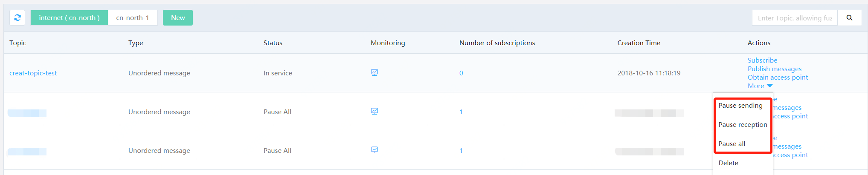This screenshot has width=868, height=175.
Task: Focus the Enter Topic search field
Action: [x=795, y=18]
